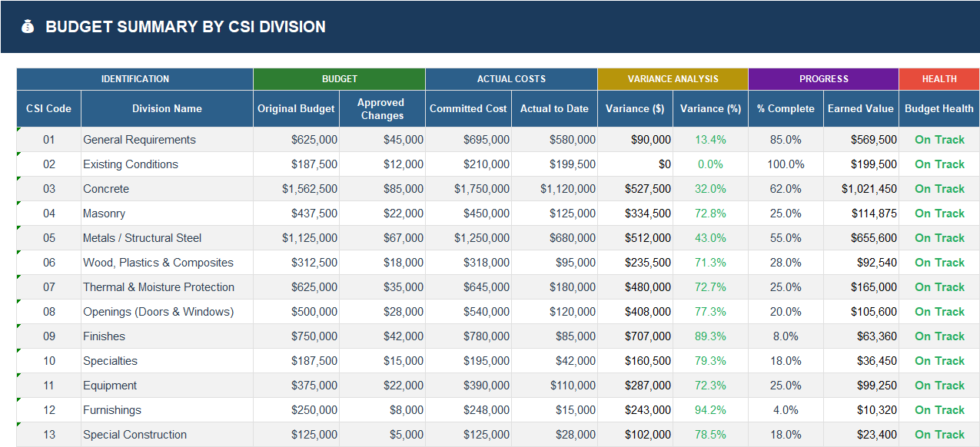Select the Masonry division name cell
The height and width of the screenshot is (447, 980).
tap(167, 214)
